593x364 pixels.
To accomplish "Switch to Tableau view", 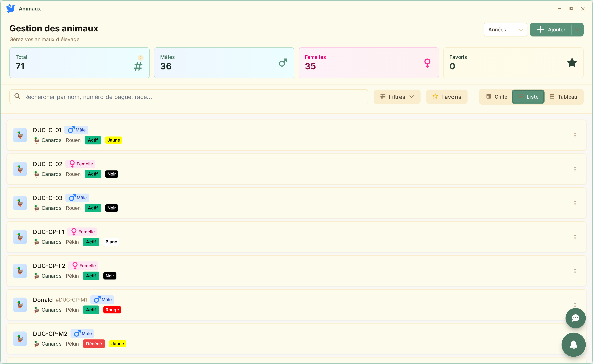I will click(x=563, y=97).
